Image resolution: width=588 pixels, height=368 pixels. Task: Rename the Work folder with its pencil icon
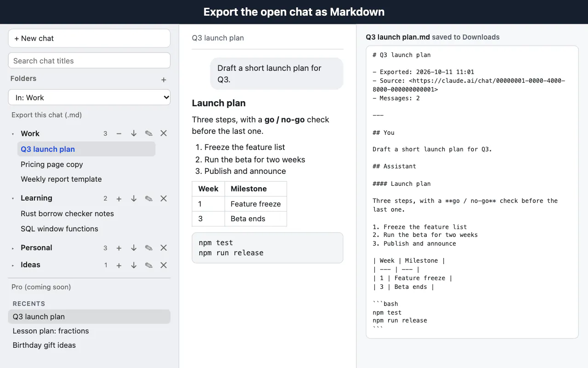(148, 133)
